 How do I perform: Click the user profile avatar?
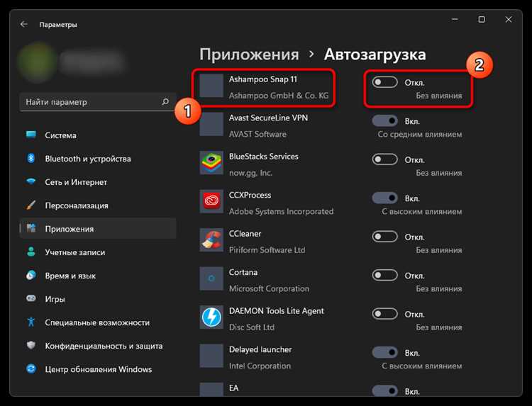point(37,62)
